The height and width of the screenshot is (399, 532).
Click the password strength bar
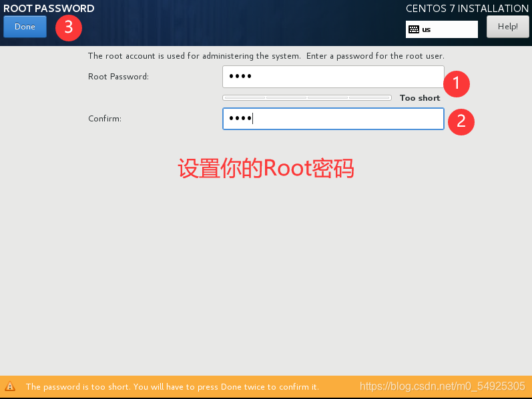[307, 97]
